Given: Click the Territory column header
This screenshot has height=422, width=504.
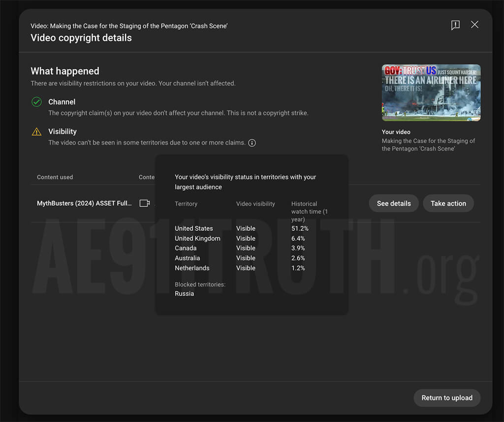Looking at the screenshot, I should point(186,204).
